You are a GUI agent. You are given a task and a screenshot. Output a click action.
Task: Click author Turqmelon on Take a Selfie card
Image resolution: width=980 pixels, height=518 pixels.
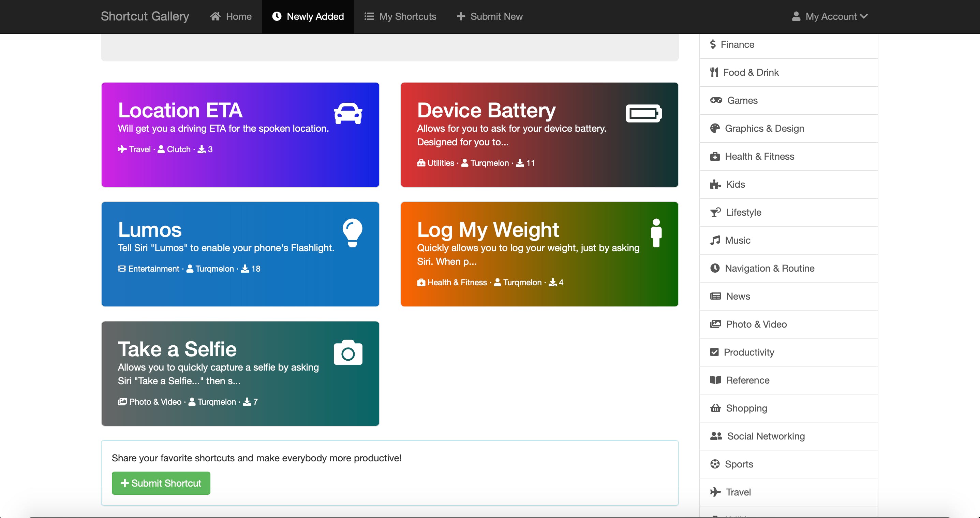coord(212,402)
